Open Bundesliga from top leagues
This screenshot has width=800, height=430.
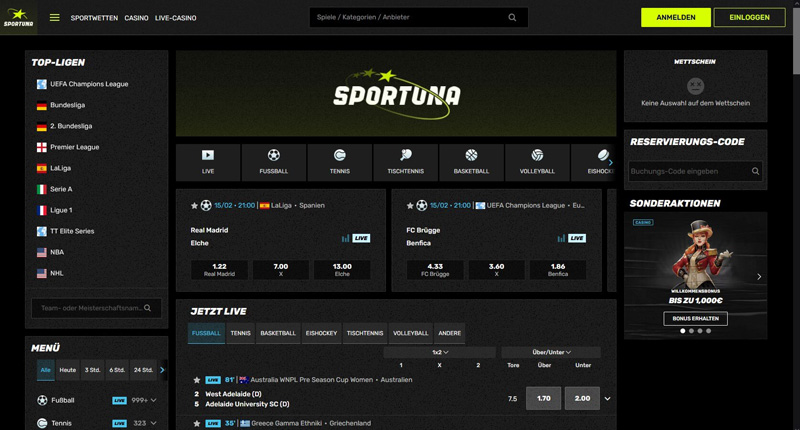(61, 105)
